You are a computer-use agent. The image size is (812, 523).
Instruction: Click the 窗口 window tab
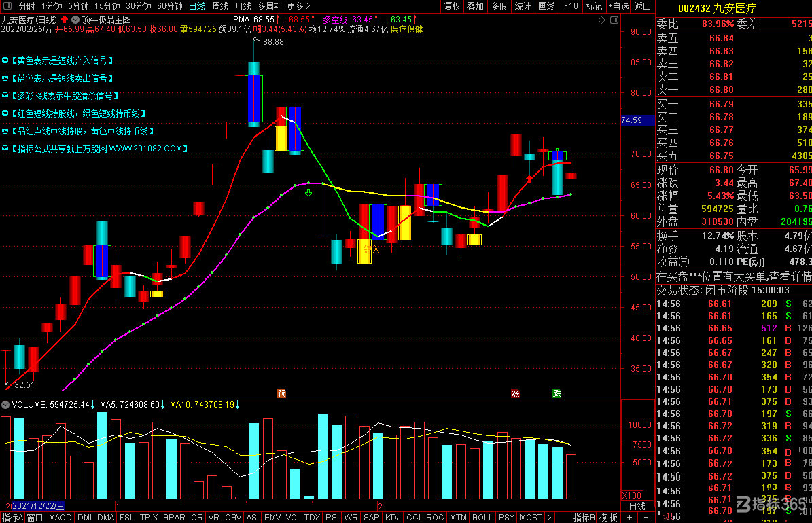tap(35, 518)
